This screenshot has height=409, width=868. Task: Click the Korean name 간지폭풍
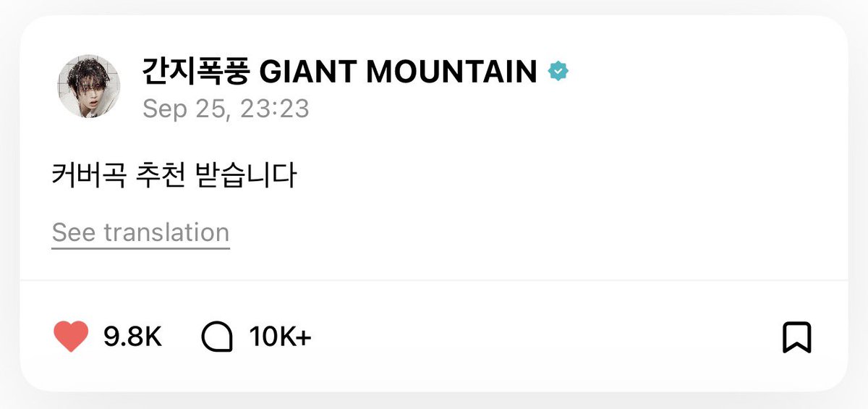[x=196, y=72]
